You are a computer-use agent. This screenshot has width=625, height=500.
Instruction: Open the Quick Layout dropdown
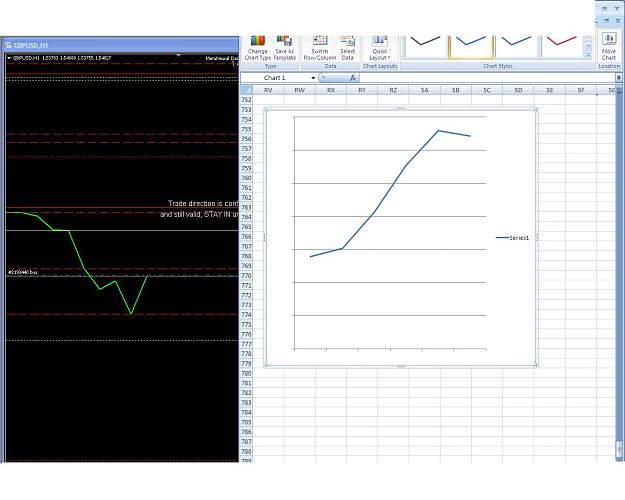pos(380,48)
